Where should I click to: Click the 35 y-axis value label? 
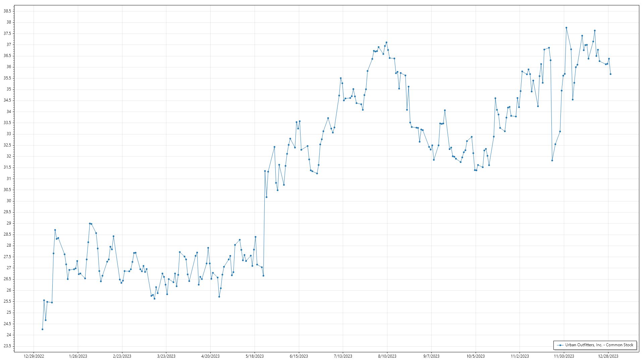click(x=9, y=89)
